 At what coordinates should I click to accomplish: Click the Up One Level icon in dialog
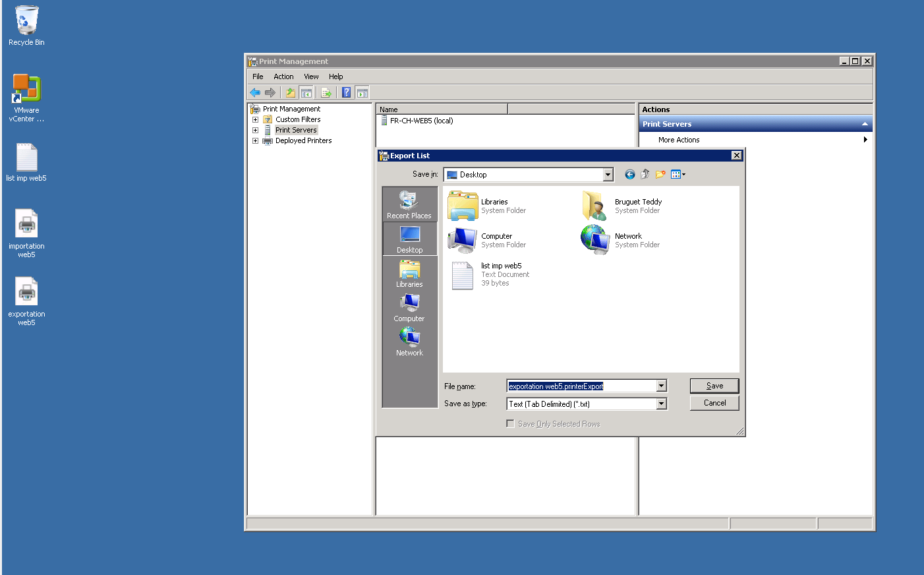pos(645,175)
